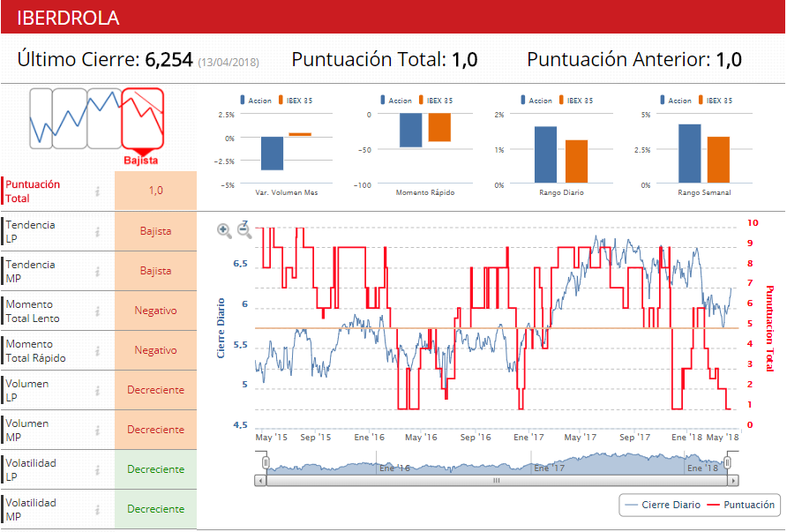Click the Puntuación Anterior heading text

pyautogui.click(x=618, y=60)
